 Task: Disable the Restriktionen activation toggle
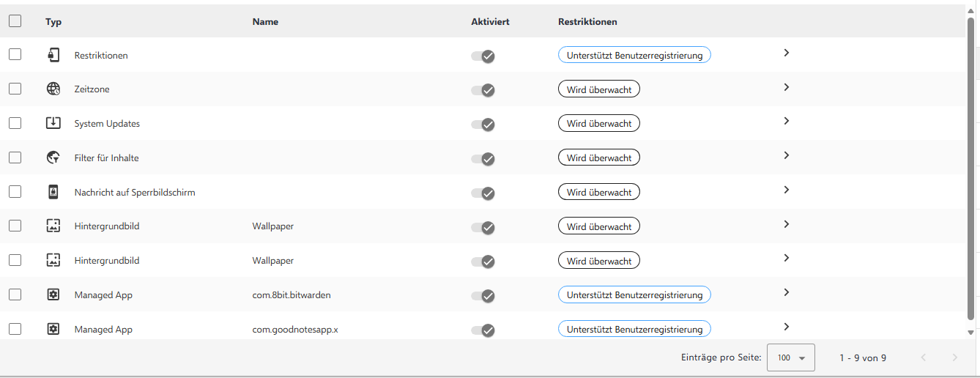tap(483, 56)
